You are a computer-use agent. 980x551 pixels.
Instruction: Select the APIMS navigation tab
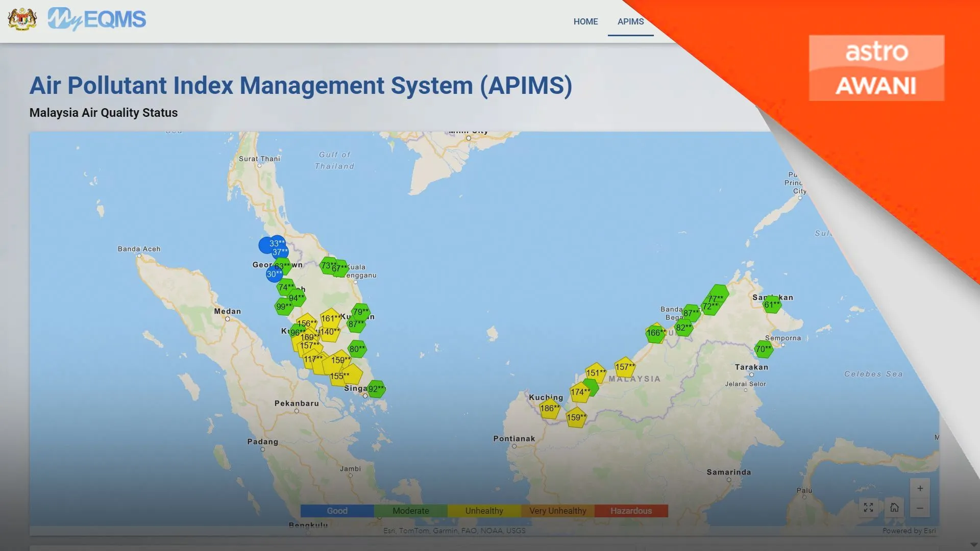point(630,21)
